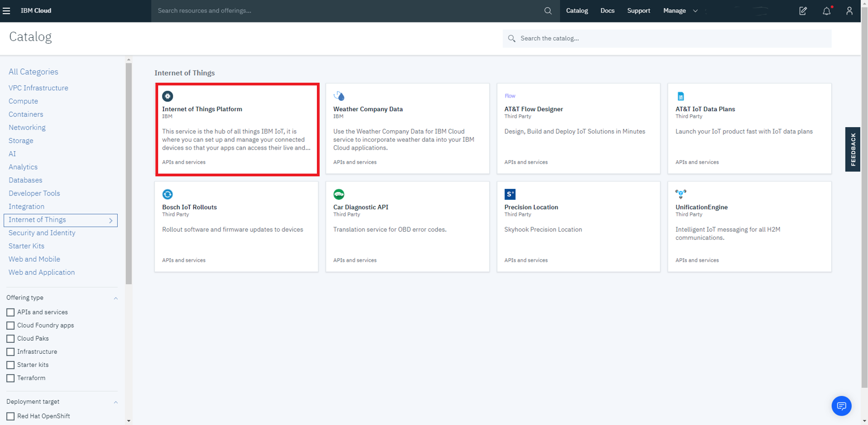Expand the Manage dropdown menu
The width and height of the screenshot is (868, 425).
[680, 11]
